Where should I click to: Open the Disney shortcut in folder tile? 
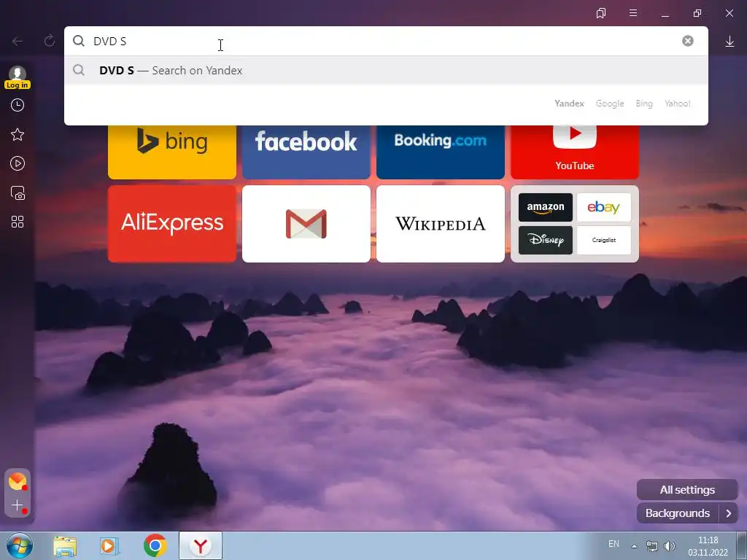click(546, 240)
